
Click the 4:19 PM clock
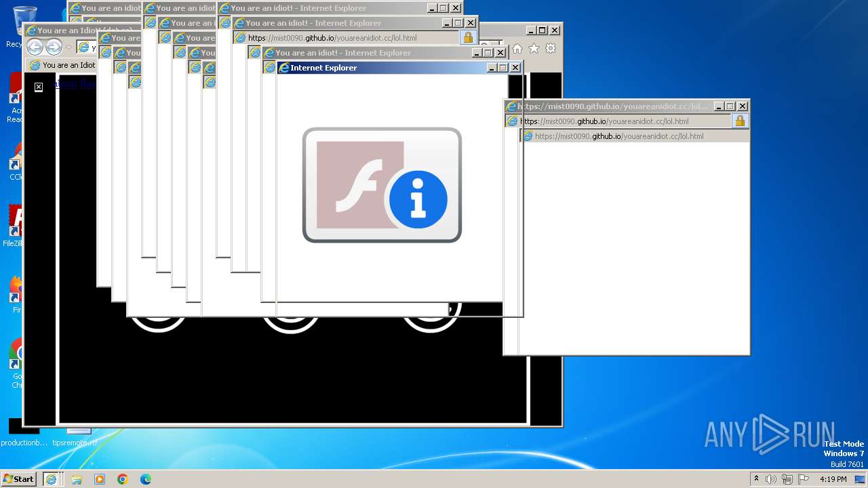[833, 479]
